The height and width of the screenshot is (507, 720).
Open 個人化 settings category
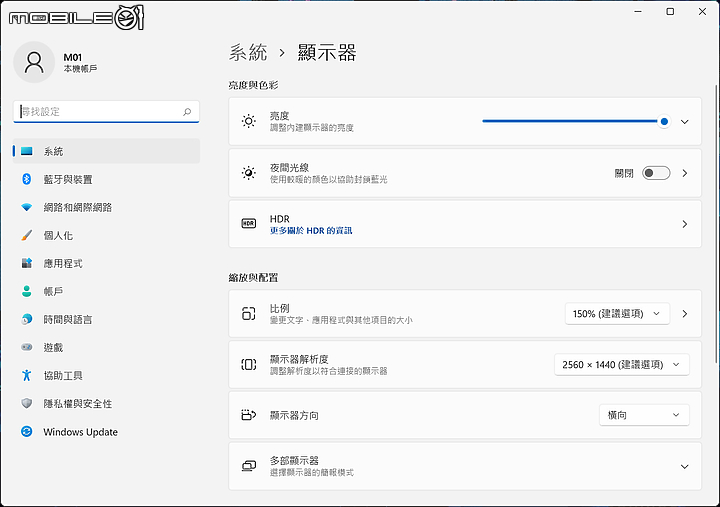point(106,235)
